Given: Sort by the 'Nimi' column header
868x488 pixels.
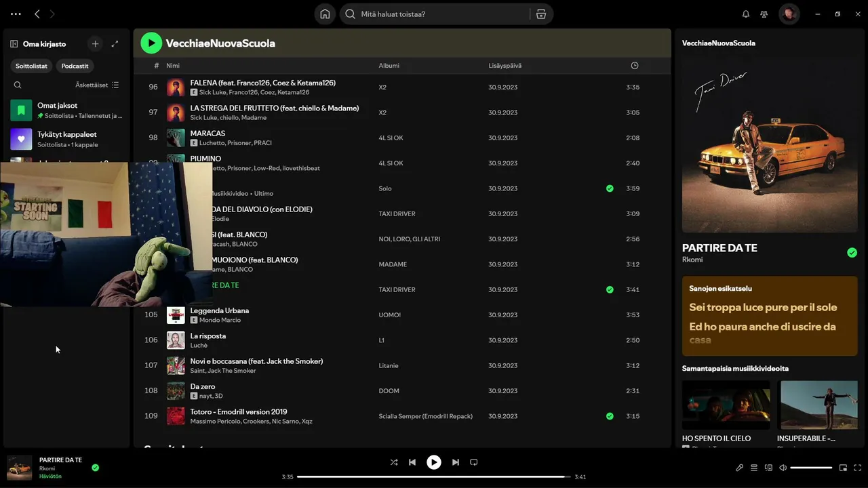Looking at the screenshot, I should click(x=173, y=66).
